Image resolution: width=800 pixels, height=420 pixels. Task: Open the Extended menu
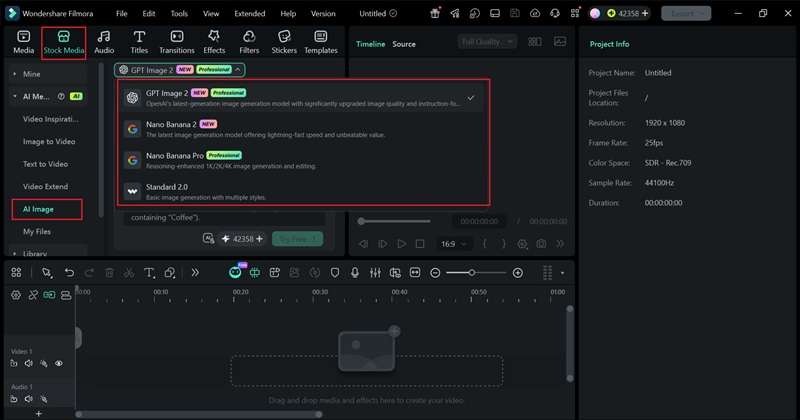pos(249,14)
